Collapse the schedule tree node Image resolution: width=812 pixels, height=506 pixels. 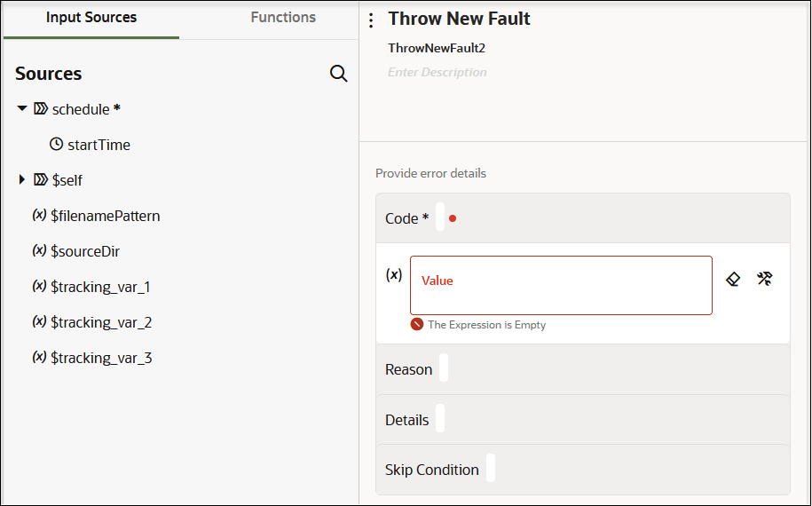(22, 109)
